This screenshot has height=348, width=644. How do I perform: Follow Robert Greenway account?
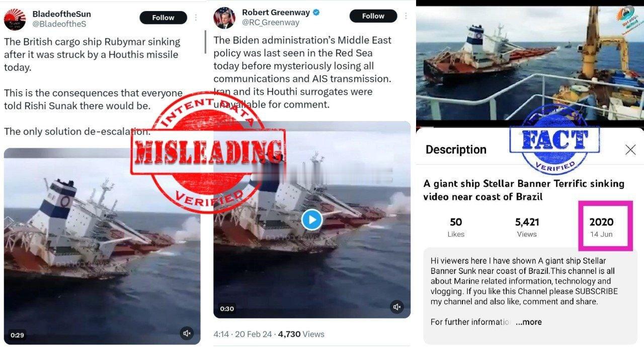[373, 16]
